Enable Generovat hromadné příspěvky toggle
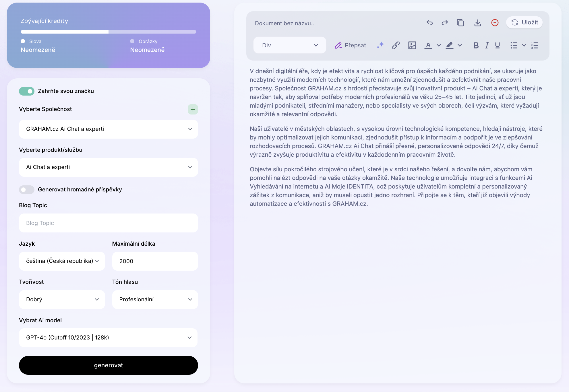Viewport: 569px width, 392px height. click(27, 190)
